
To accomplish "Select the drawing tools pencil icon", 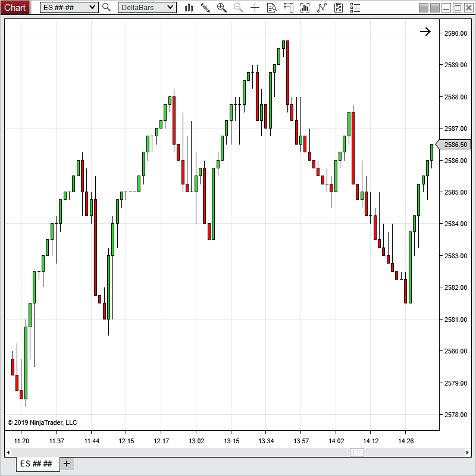I will click(205, 8).
